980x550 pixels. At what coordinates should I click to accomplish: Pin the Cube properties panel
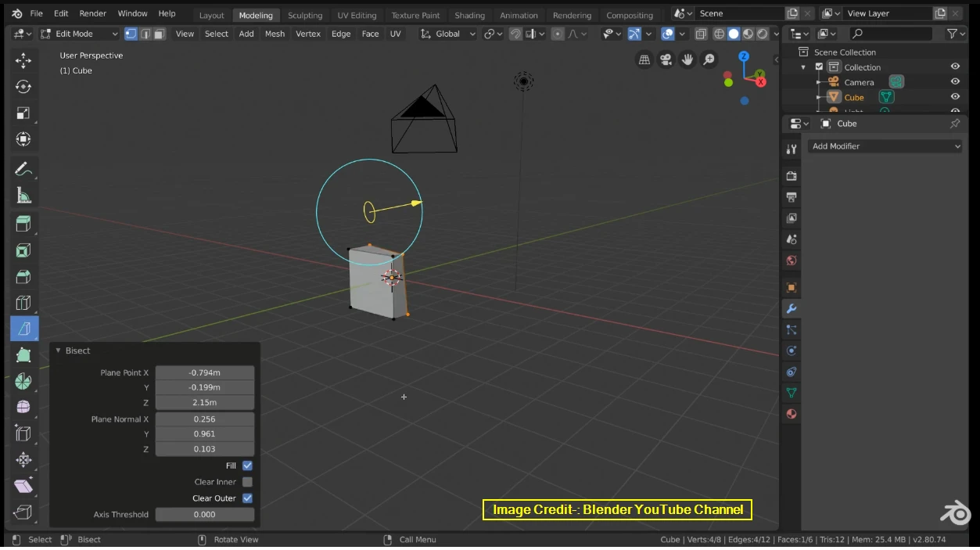(954, 124)
